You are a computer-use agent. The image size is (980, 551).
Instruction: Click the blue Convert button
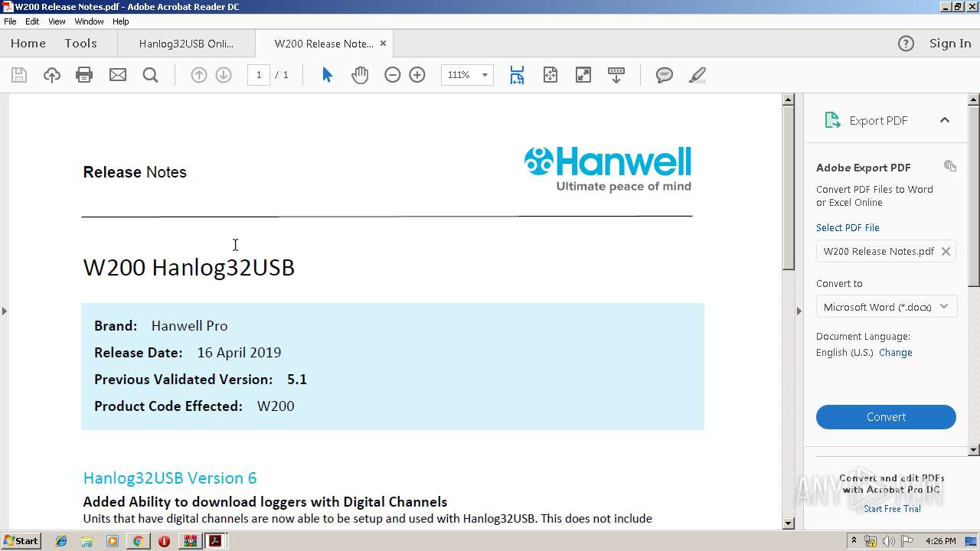(x=886, y=417)
